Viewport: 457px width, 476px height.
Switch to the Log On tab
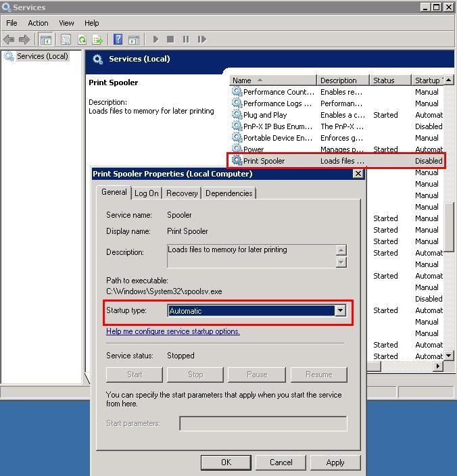tap(146, 193)
